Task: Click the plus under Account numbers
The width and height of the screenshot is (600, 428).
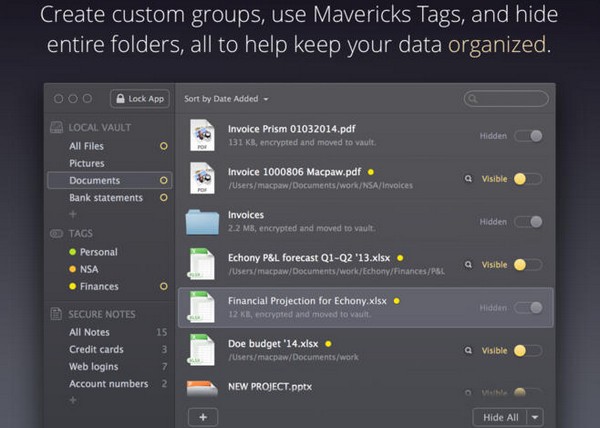Action: [x=72, y=400]
